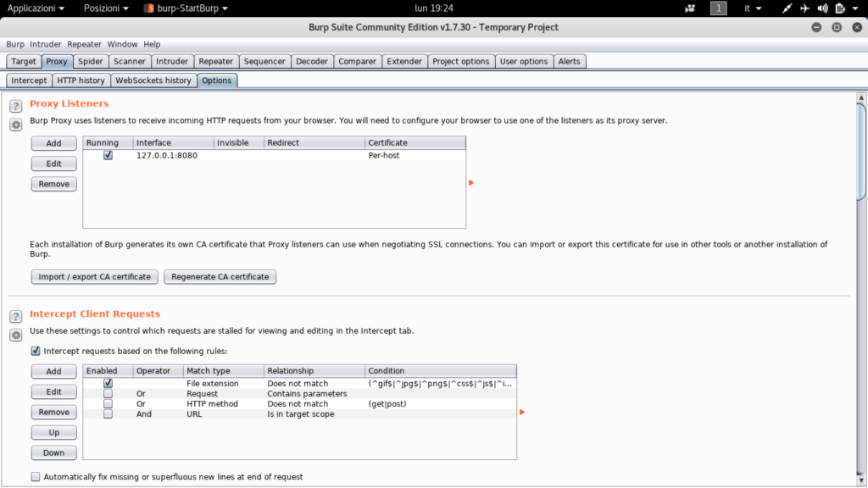Open the Repeater tool tab
The width and height of the screenshot is (868, 488).
[x=216, y=61]
